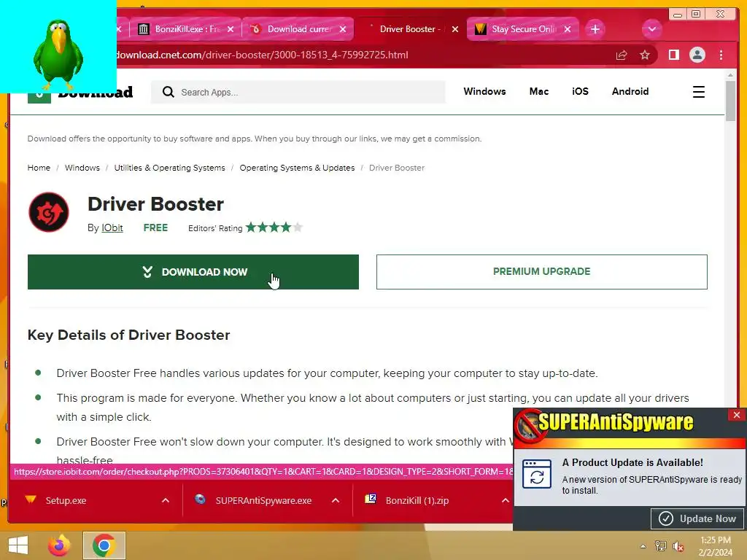
Task: Select Windows in the site navigation
Action: [484, 91]
